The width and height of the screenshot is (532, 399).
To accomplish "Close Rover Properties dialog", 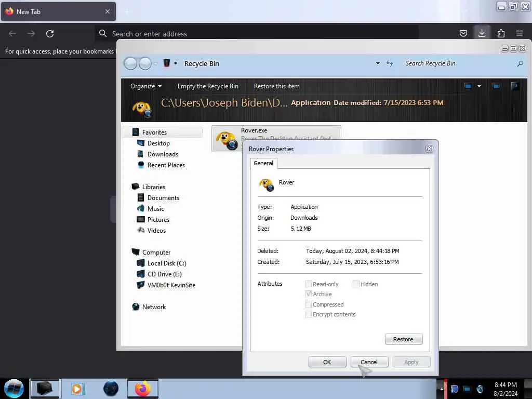I will coord(429,149).
